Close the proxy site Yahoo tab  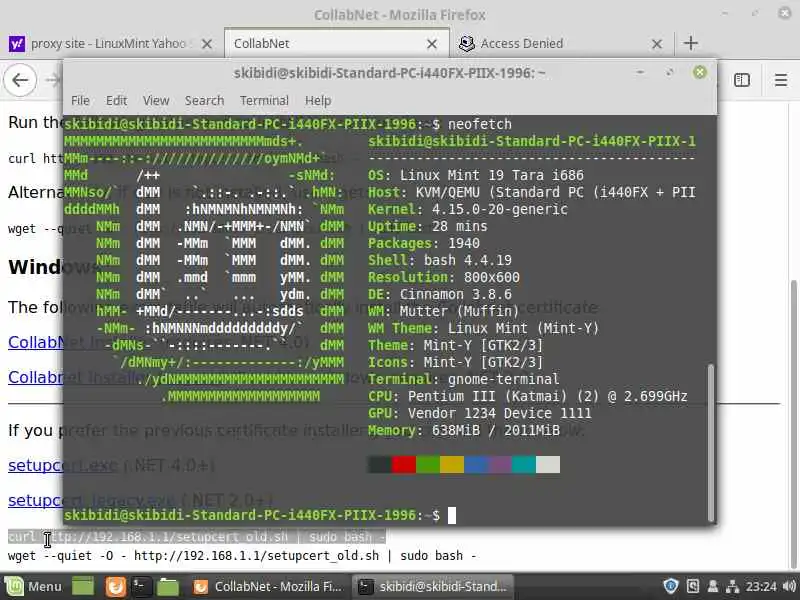[x=207, y=44]
